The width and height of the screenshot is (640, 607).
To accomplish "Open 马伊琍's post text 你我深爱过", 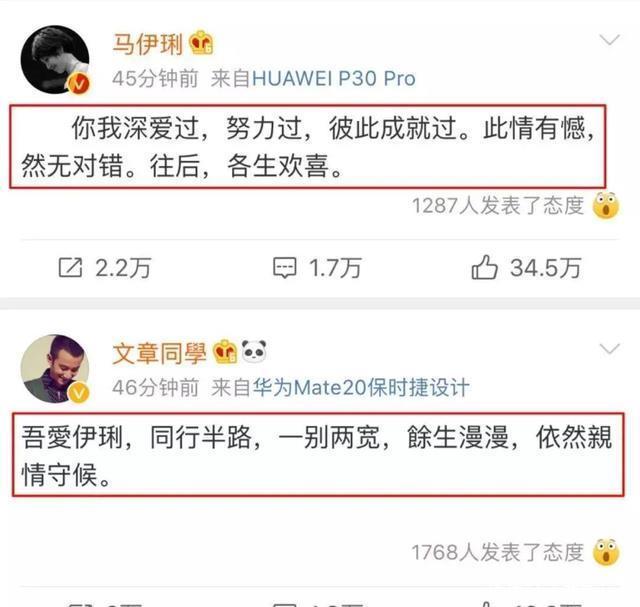I will (x=308, y=147).
